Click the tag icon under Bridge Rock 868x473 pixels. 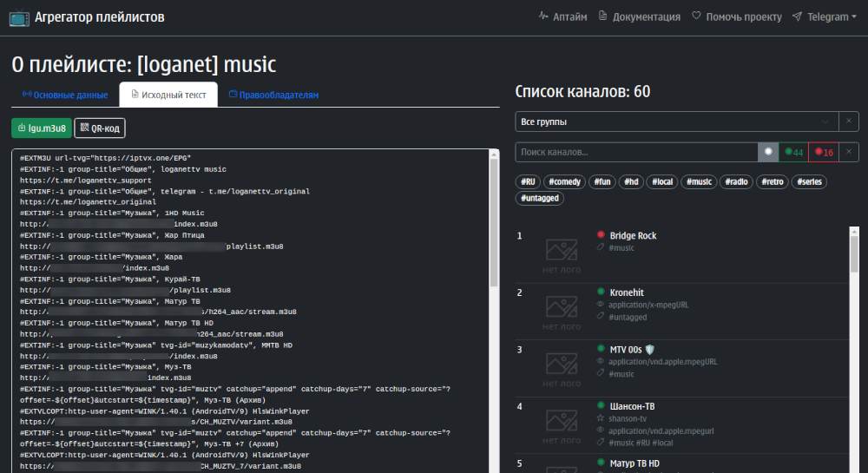(x=601, y=247)
